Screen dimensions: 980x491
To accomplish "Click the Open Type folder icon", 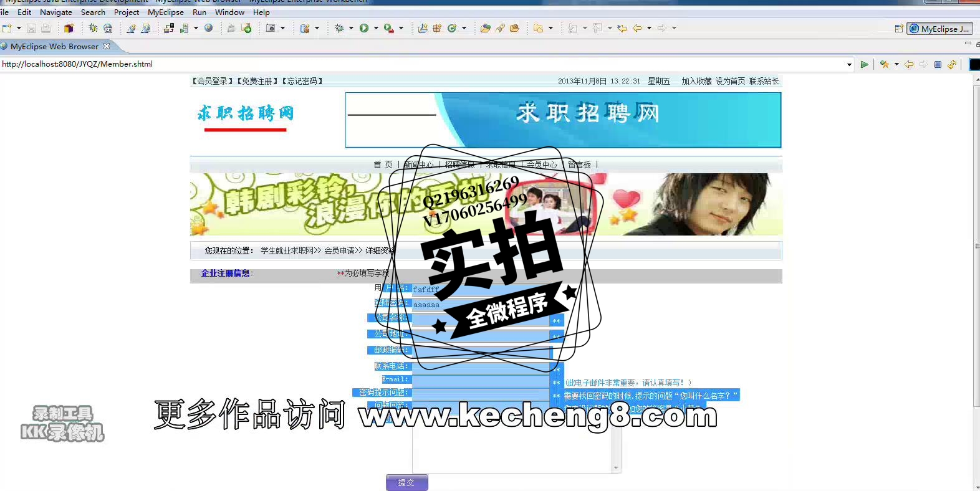I will [485, 28].
